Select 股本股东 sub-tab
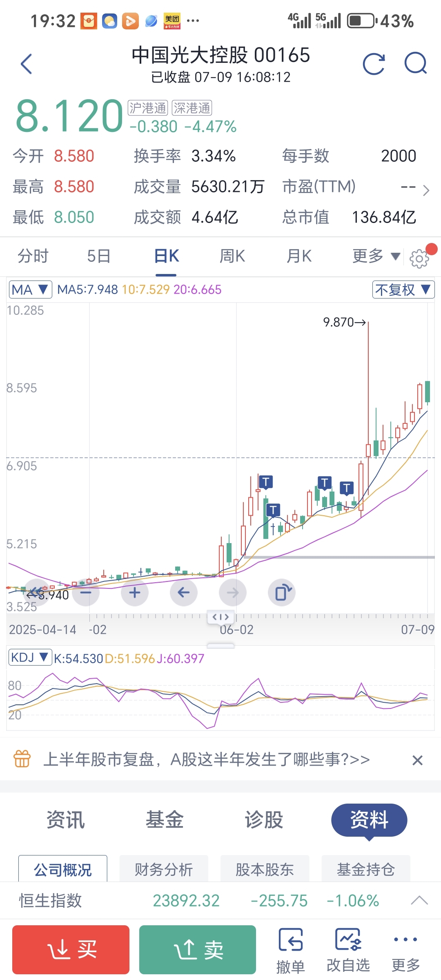The width and height of the screenshot is (441, 980). tap(265, 869)
